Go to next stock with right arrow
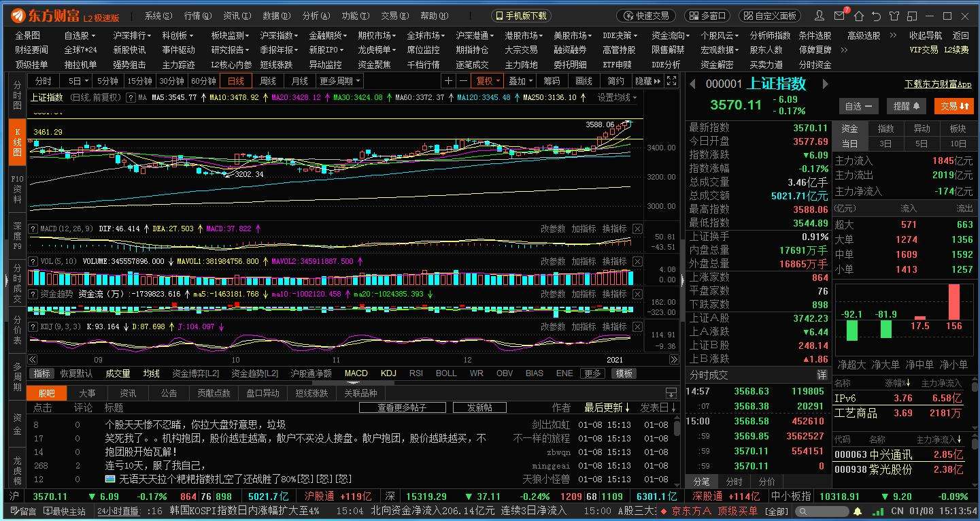The width and height of the screenshot is (980, 521). point(825,84)
